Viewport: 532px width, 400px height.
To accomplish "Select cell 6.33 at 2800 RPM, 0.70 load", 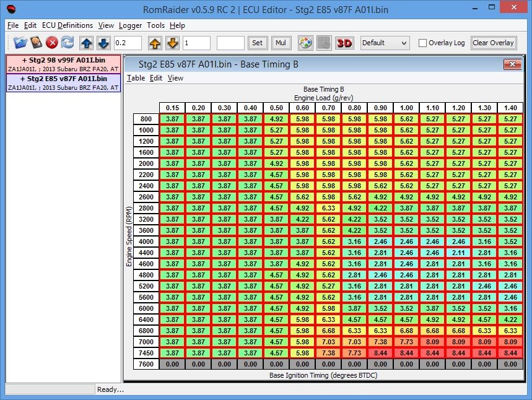I will 328,208.
